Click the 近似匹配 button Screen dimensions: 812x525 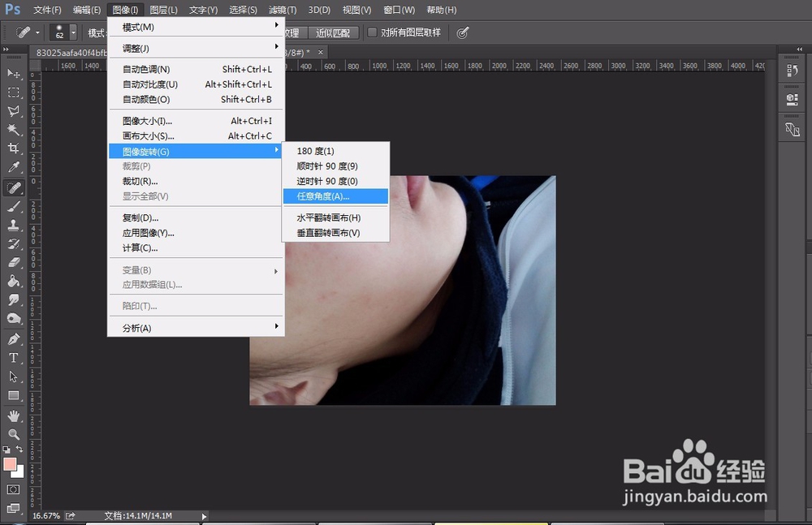[x=333, y=32]
